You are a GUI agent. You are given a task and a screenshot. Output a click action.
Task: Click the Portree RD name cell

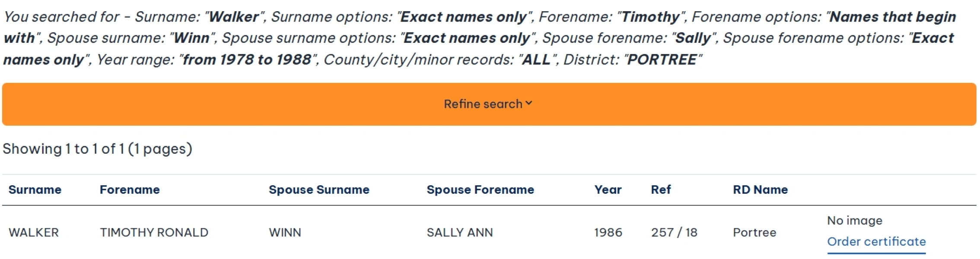[x=754, y=233]
